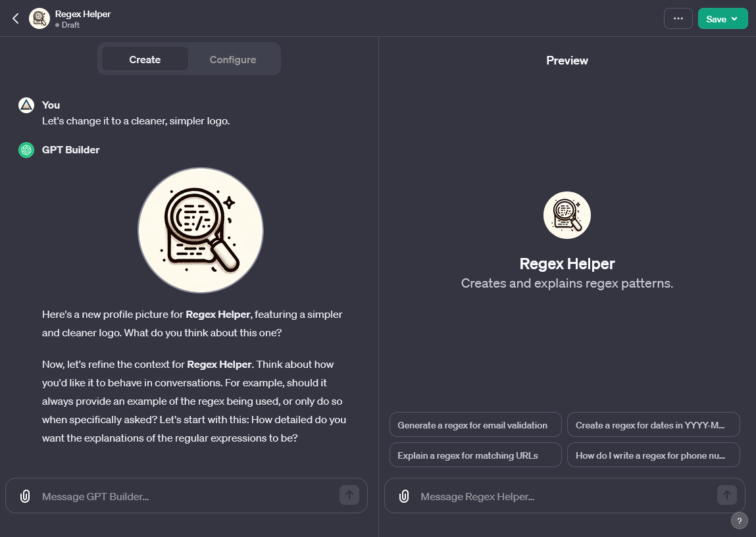The height and width of the screenshot is (537, 756).
Task: Click the send arrow in preview message box
Action: coord(726,495)
